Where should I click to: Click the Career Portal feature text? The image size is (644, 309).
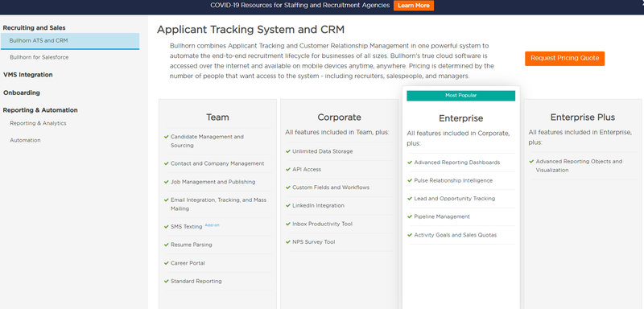click(x=188, y=263)
